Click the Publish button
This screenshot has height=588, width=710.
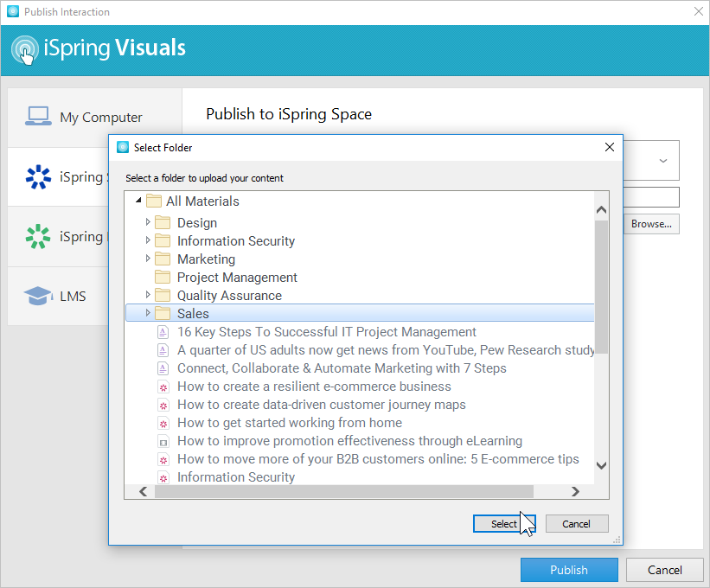pyautogui.click(x=569, y=570)
